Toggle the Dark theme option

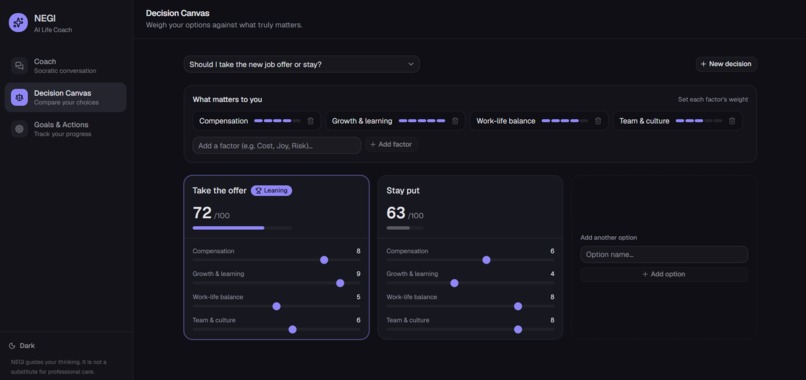[x=22, y=346]
